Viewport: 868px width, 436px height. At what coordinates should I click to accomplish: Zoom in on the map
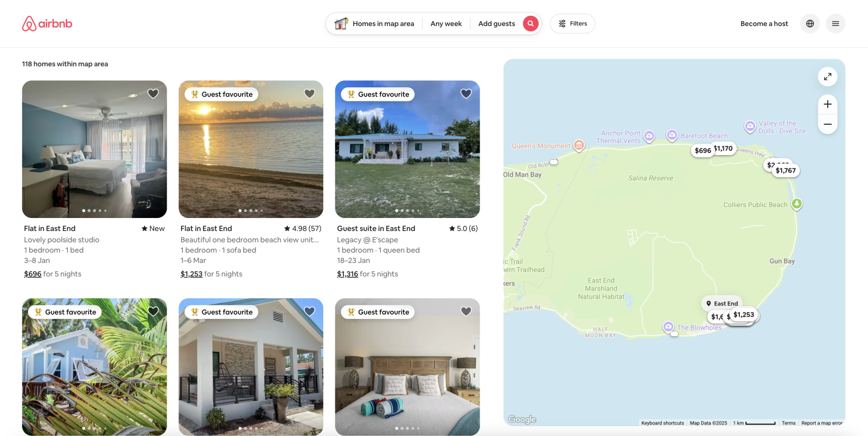[827, 104]
